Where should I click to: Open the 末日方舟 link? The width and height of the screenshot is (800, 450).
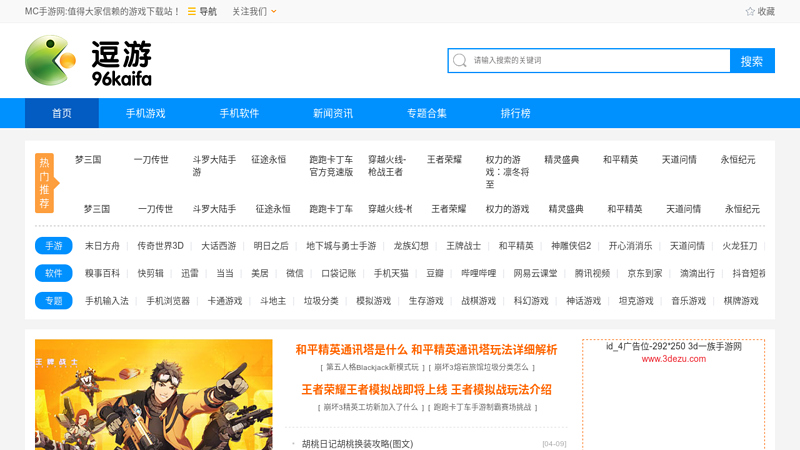click(102, 246)
